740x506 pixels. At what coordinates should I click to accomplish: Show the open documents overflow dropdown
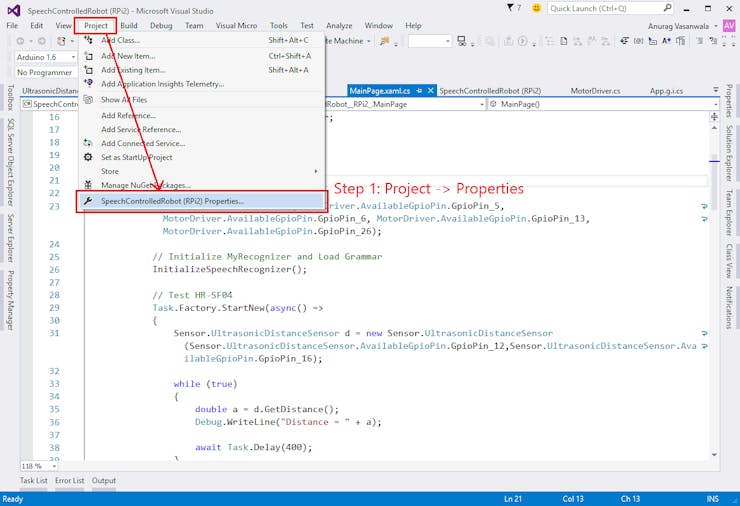pyautogui.click(x=715, y=90)
